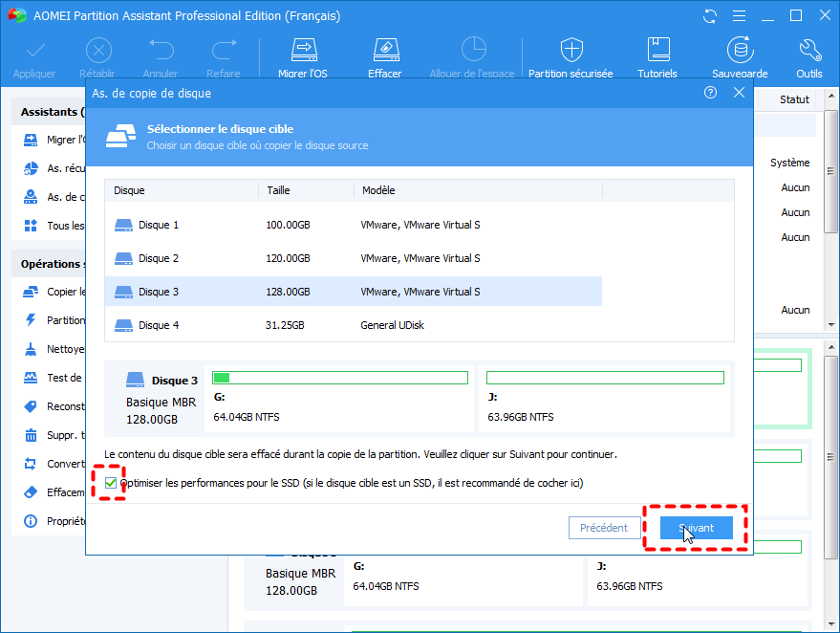Click upper scrollbar's down arrow in main window
The image size is (840, 633).
[831, 325]
